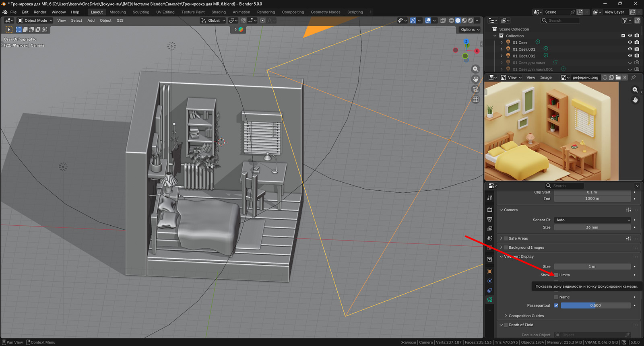Switch to the Shading workspace tab
The height and width of the screenshot is (346, 644).
pyautogui.click(x=219, y=12)
